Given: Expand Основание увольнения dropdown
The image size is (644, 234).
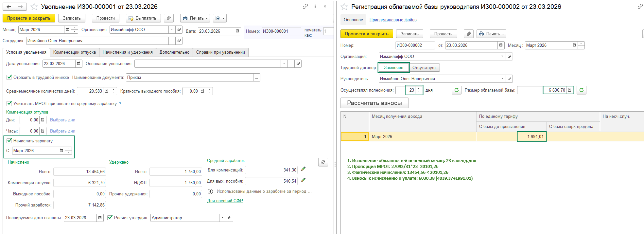Looking at the screenshot, I should 284,63.
